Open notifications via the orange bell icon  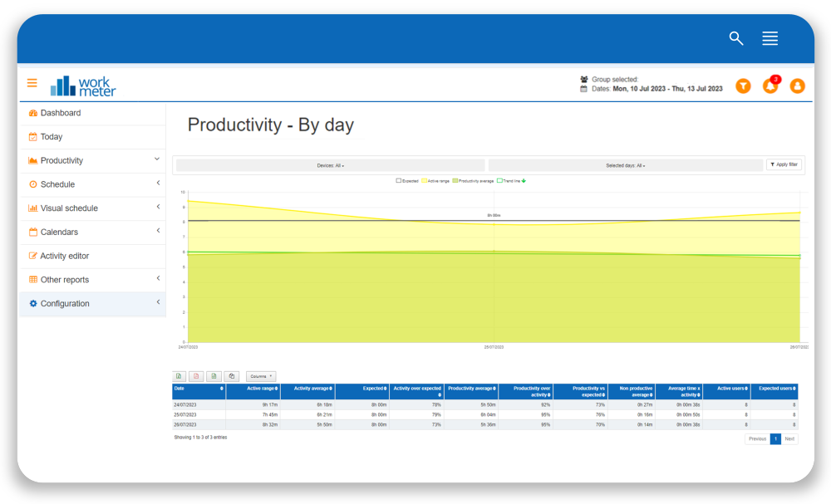770,86
